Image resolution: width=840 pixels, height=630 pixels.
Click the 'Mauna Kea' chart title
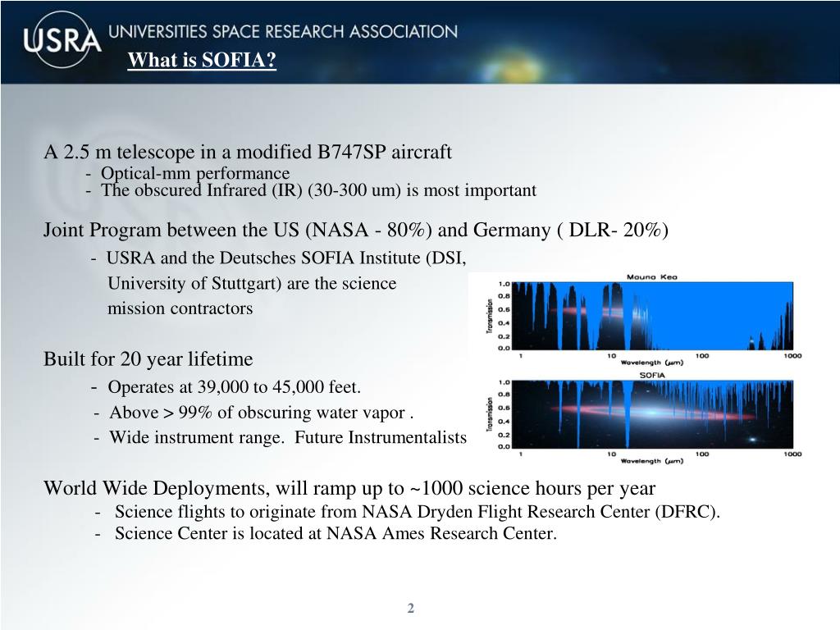(652, 277)
